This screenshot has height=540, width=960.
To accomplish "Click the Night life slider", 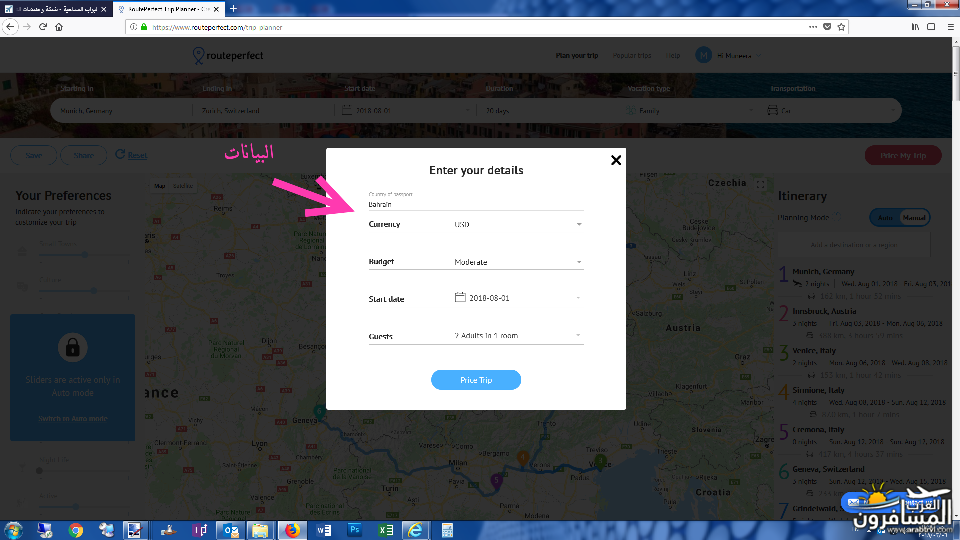I will click(83, 471).
